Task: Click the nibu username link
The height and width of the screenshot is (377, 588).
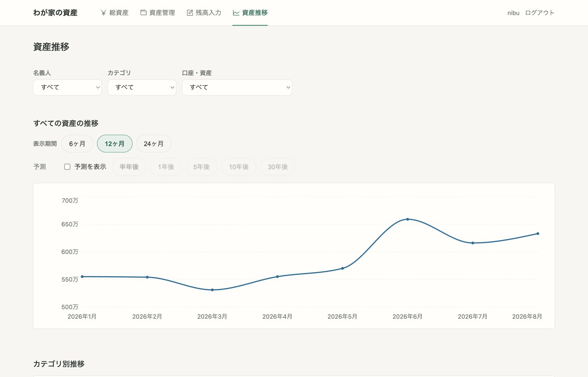Action: pyautogui.click(x=513, y=13)
